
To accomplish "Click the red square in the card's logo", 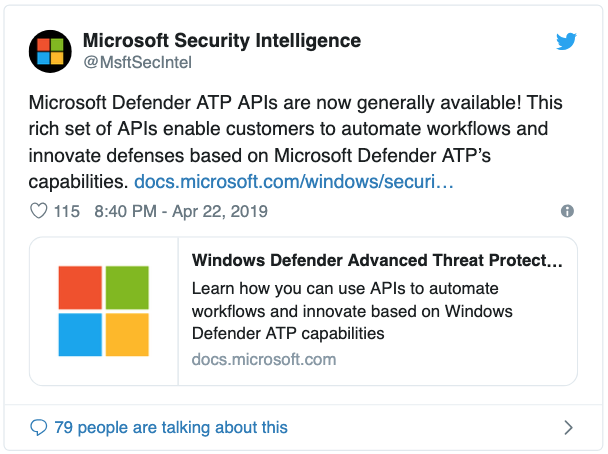I will (x=80, y=287).
